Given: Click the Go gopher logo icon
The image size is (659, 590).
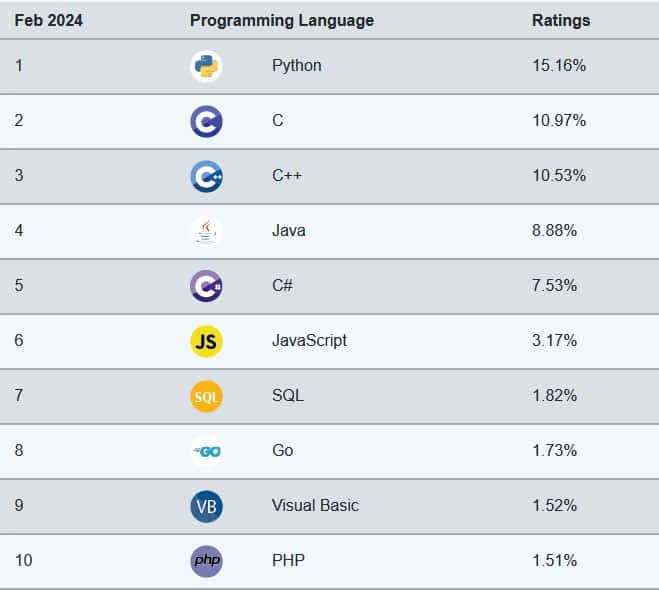Looking at the screenshot, I should click(x=206, y=451).
